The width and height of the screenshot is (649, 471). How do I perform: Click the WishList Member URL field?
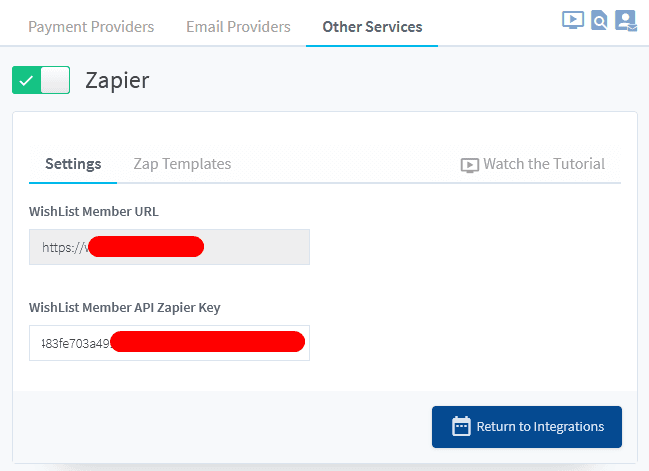point(169,247)
